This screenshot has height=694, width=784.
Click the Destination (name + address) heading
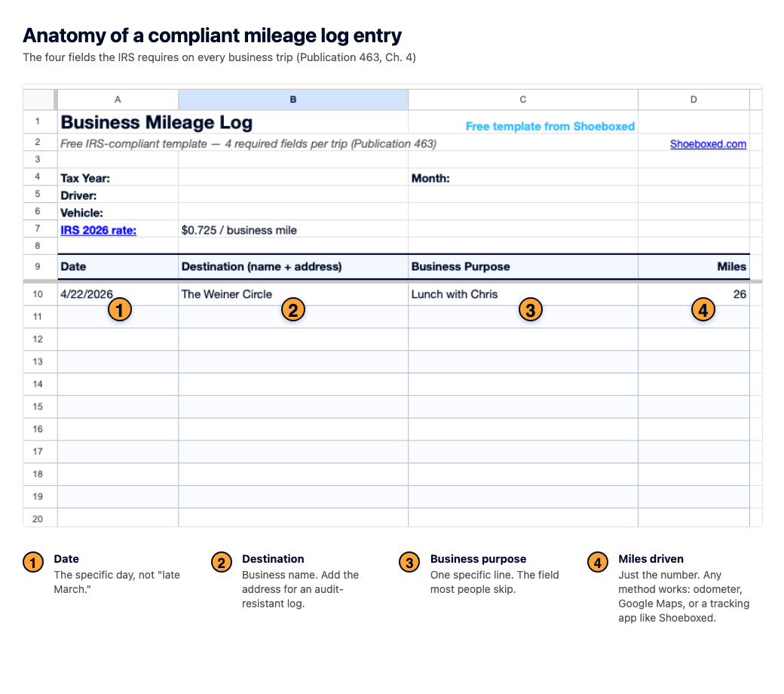[293, 267]
